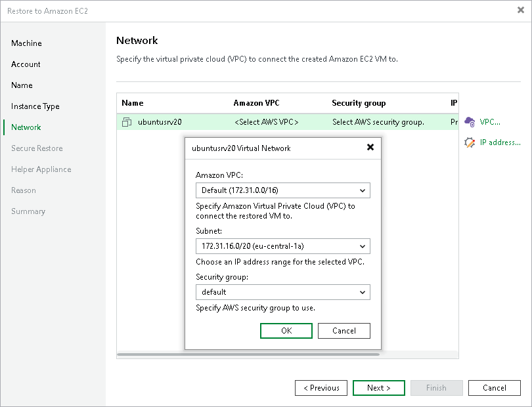This screenshot has width=532, height=407.
Task: Select the Reason wizard step
Action: tap(24, 190)
